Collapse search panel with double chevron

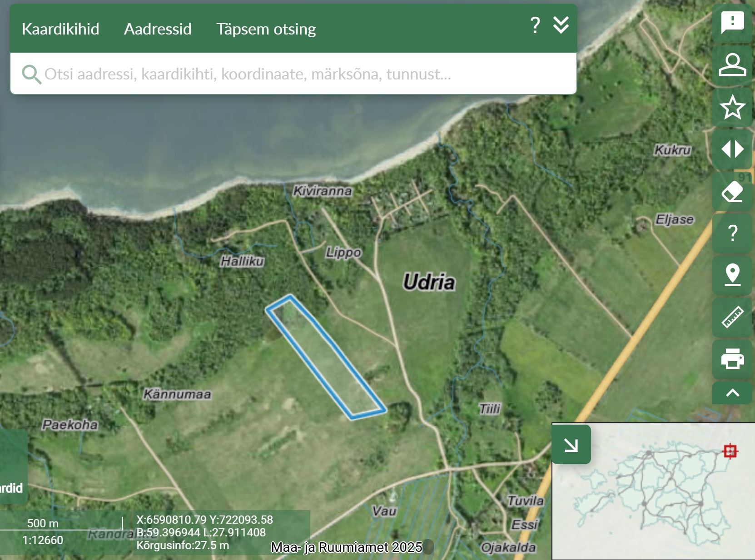pos(561,25)
